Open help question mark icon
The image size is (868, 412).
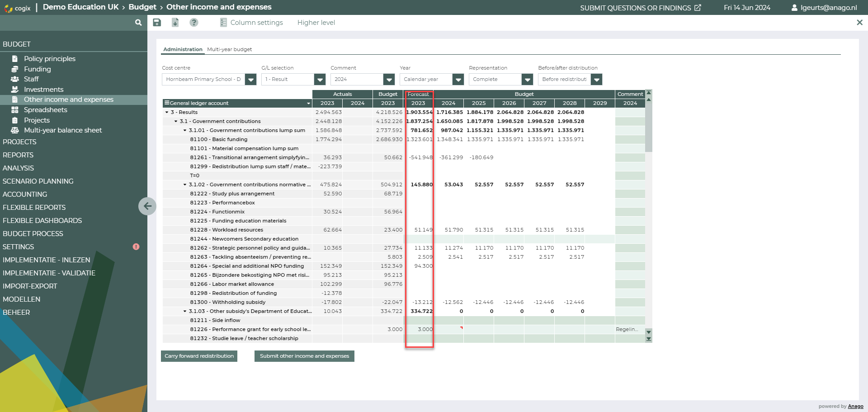(194, 23)
